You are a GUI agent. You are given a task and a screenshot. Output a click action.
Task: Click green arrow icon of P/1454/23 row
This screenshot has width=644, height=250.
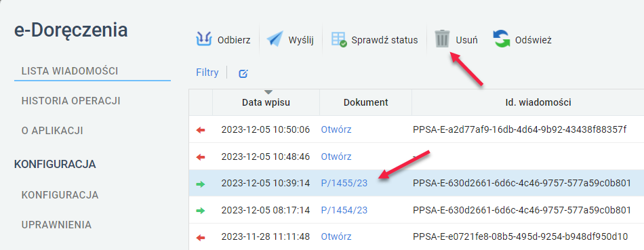(201, 211)
